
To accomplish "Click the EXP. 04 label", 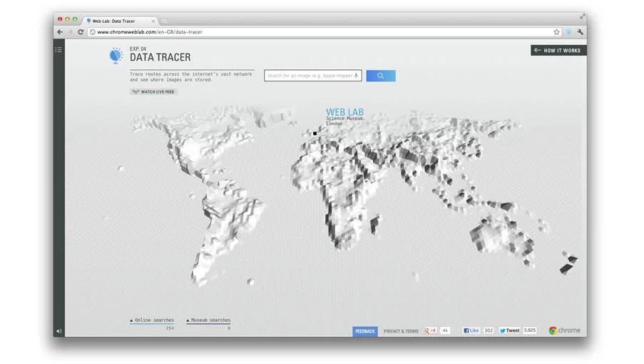I will pos(138,49).
